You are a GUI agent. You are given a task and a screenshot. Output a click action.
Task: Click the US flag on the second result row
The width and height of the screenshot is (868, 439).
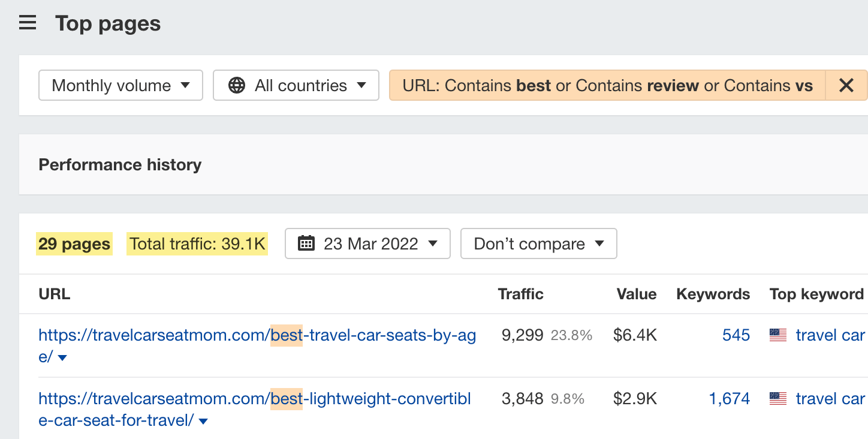[x=777, y=398]
